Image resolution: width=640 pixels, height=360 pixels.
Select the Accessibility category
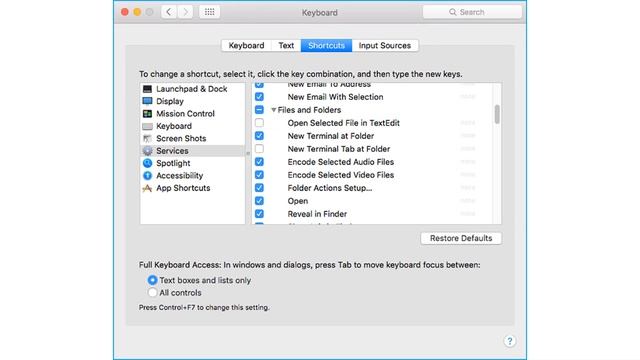tap(192, 176)
